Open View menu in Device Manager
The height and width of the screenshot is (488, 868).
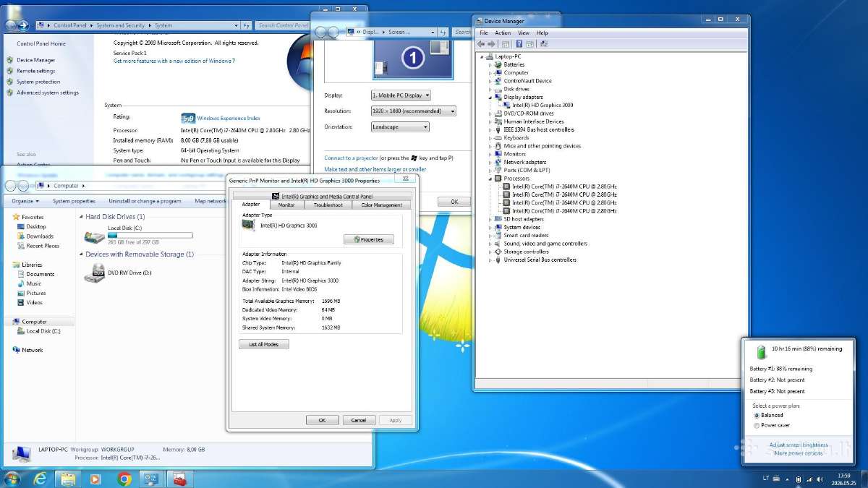pyautogui.click(x=524, y=33)
